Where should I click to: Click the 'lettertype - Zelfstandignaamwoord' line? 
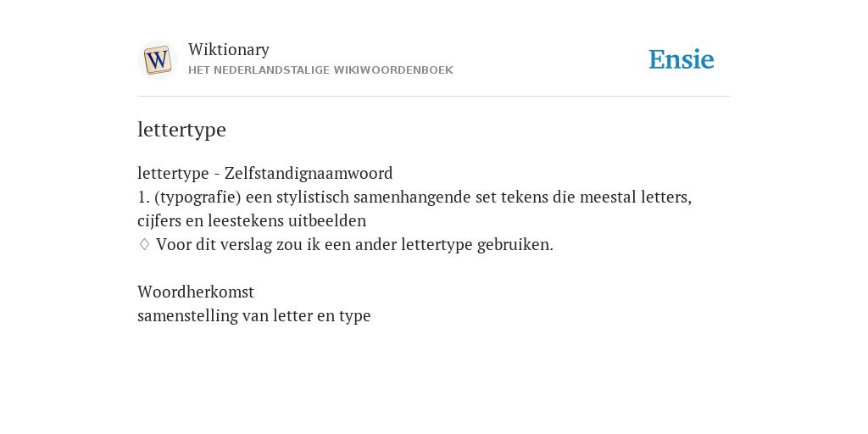pos(265,174)
